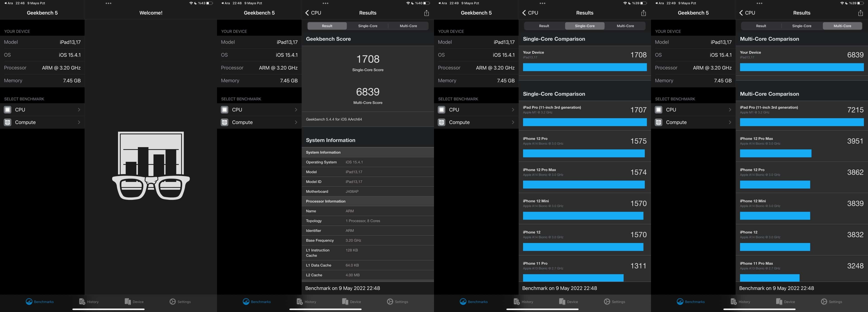868x312 pixels.
Task: Select highlighted Result tab on Geekbench Score screen
Action: pyautogui.click(x=327, y=26)
